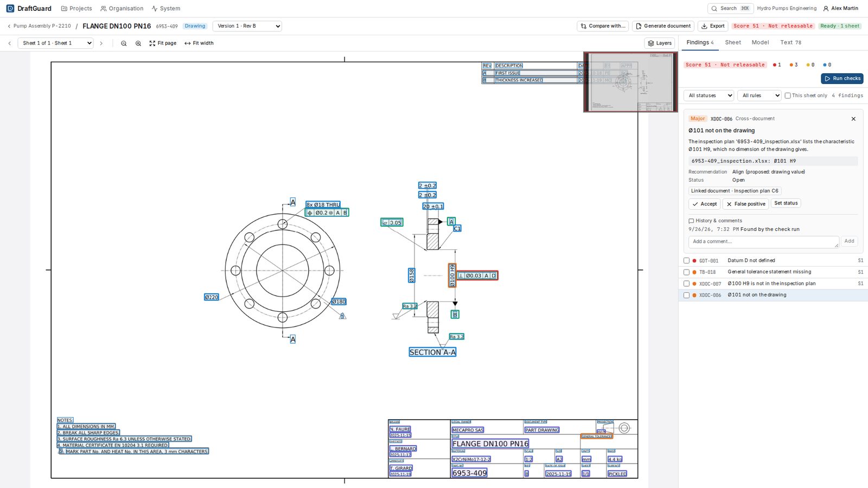This screenshot has width=868, height=488.
Task: Tick the TB-018 finding checkbox
Action: [x=686, y=272]
